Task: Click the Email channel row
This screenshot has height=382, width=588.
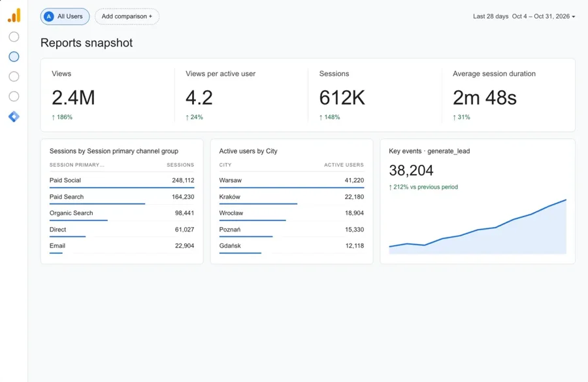Action: tap(122, 247)
